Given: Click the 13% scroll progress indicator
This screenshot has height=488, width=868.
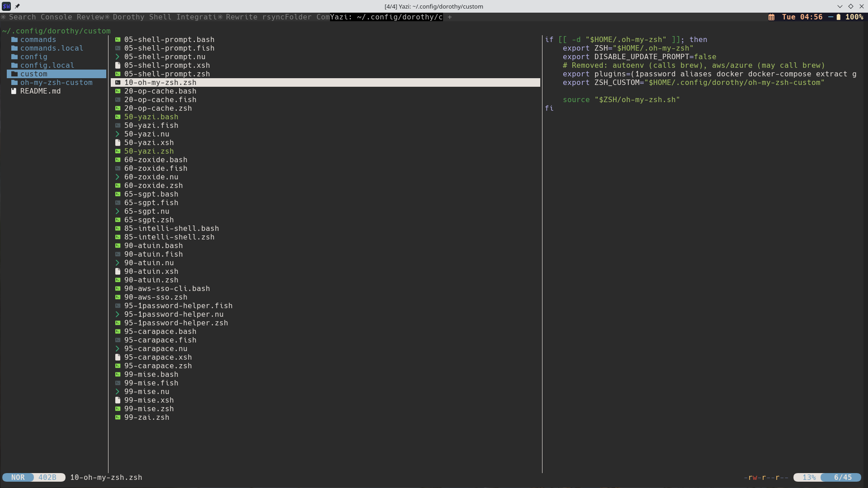Looking at the screenshot, I should 809,477.
